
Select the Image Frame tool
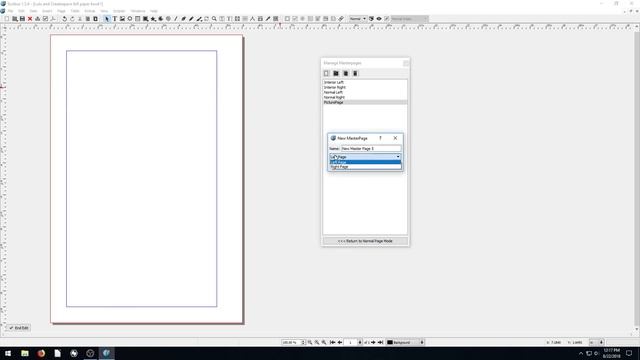pos(122,19)
